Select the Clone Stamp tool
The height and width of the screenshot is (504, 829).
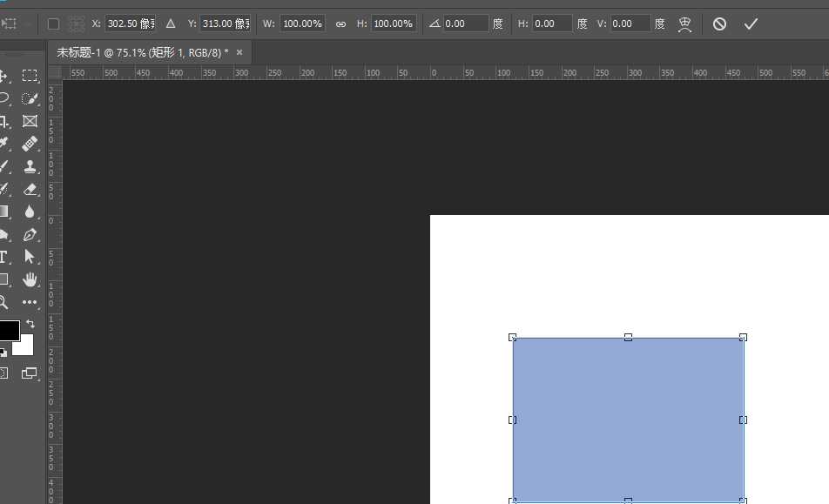30,166
